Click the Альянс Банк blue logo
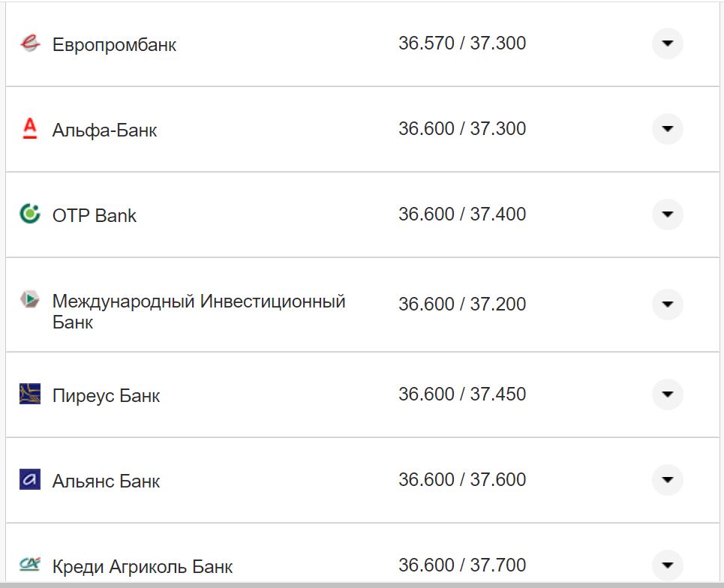 [28, 480]
